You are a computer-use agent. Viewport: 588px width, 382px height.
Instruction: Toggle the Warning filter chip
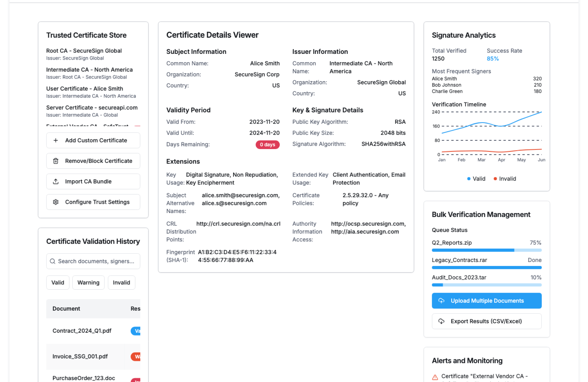pos(88,283)
